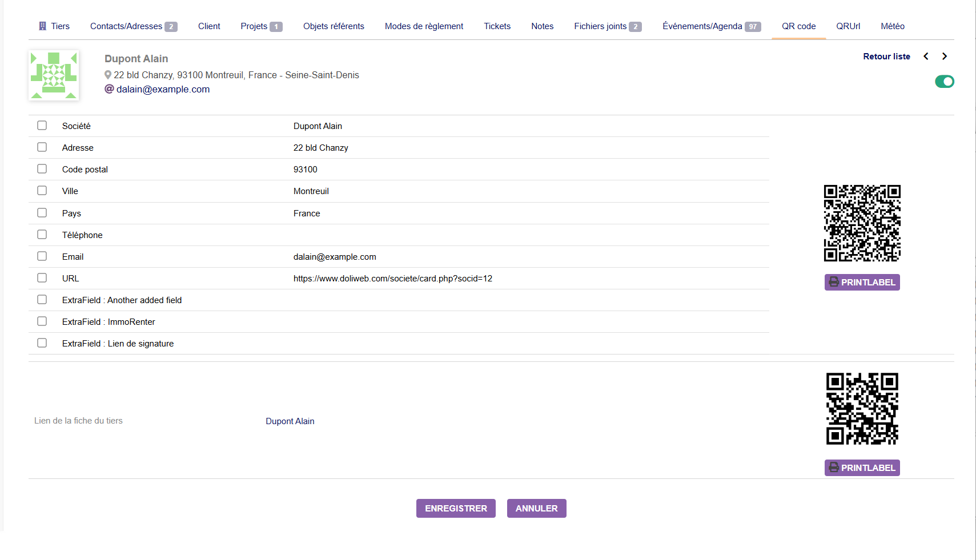Check the Adresse checkbox
976x560 pixels.
pos(42,147)
